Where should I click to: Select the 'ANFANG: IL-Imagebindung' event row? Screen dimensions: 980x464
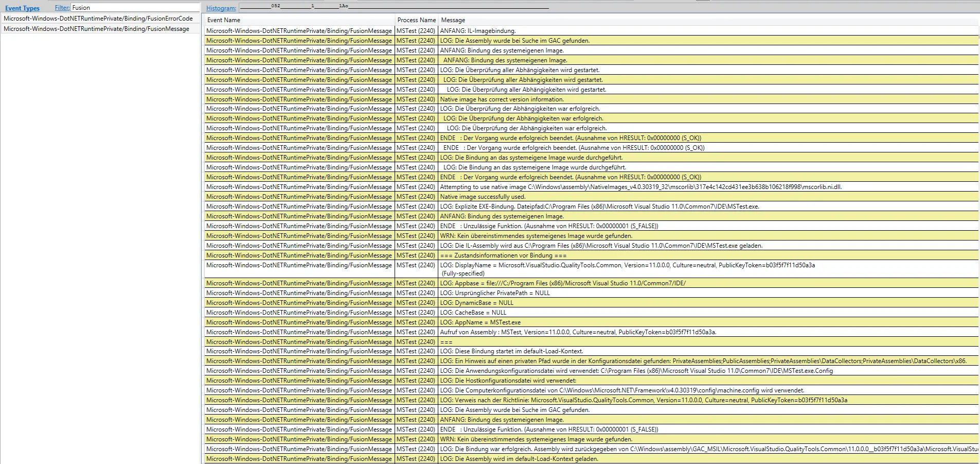477,31
